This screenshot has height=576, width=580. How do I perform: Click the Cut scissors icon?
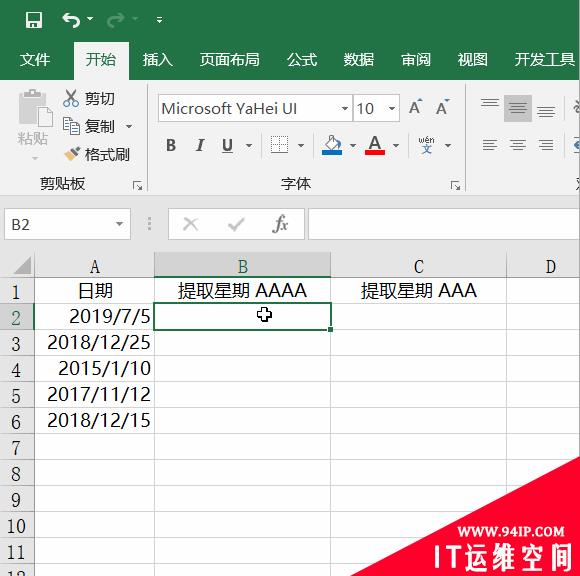[71, 98]
